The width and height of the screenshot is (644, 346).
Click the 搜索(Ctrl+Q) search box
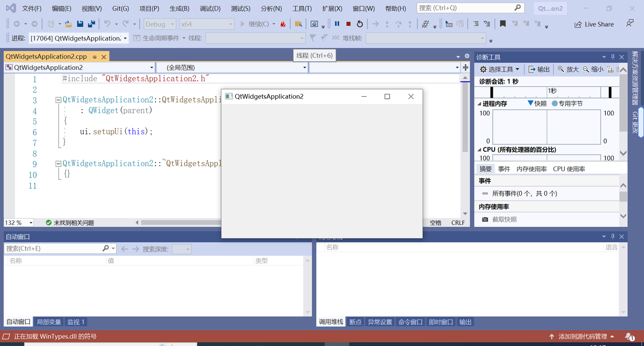pyautogui.click(x=469, y=8)
